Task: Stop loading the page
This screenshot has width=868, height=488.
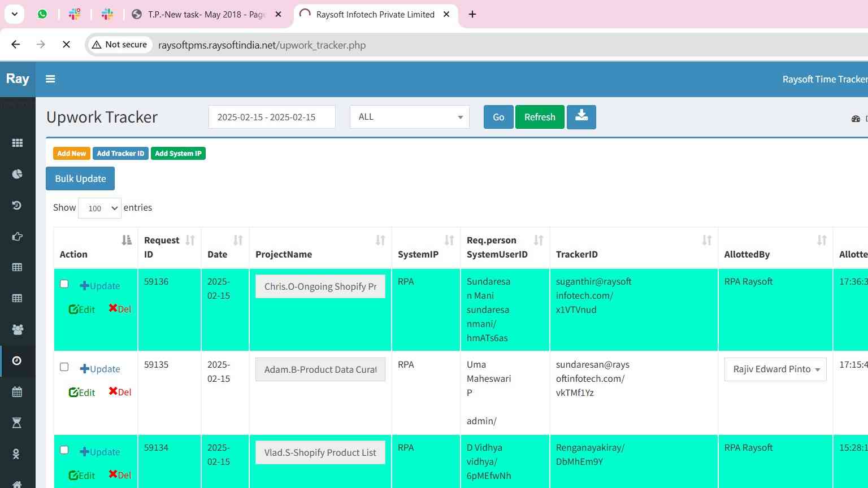Action: click(x=66, y=45)
